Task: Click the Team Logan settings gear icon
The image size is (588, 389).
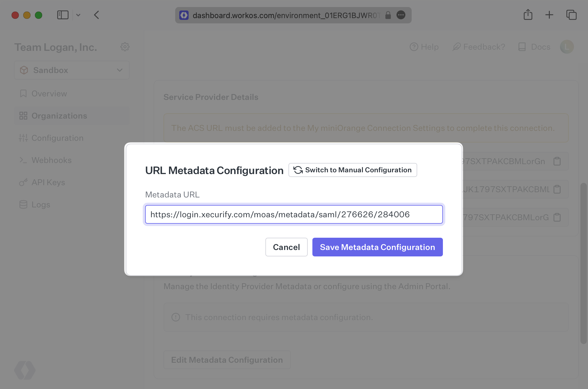Action: click(125, 47)
